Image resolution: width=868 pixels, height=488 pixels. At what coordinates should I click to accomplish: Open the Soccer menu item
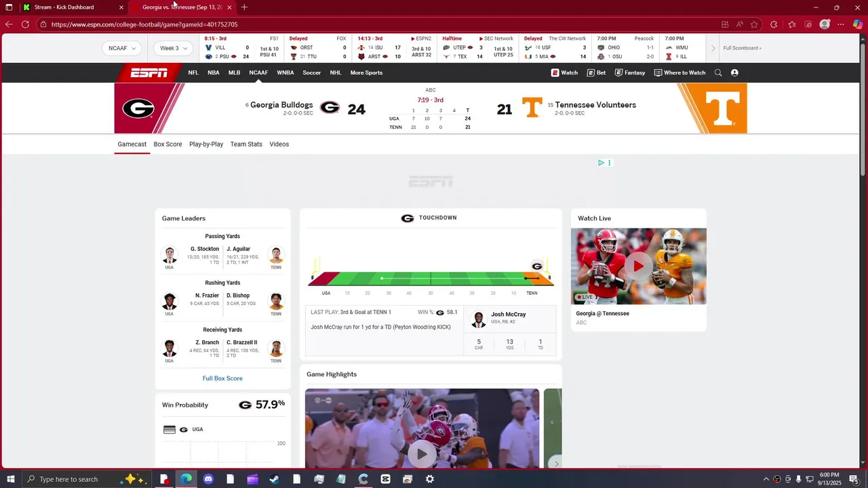pyautogui.click(x=312, y=73)
